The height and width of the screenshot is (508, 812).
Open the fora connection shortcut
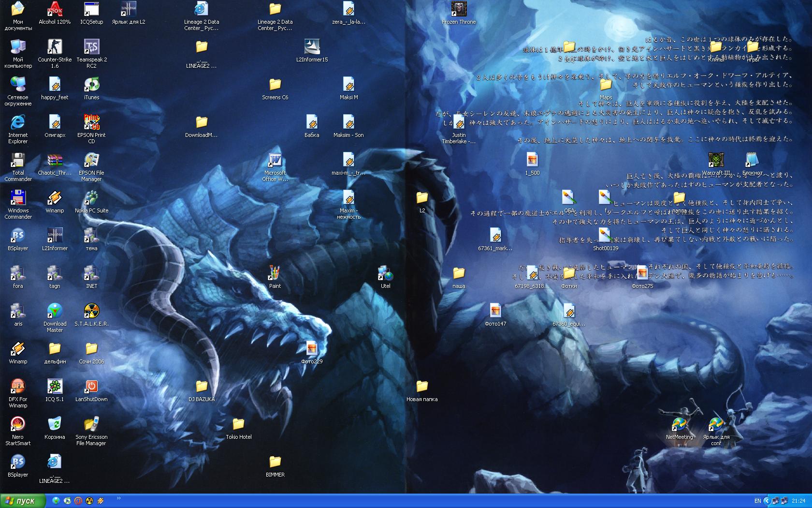pyautogui.click(x=18, y=277)
